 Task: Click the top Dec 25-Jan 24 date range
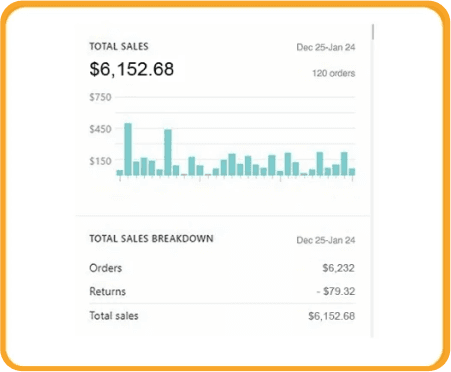[x=326, y=47]
